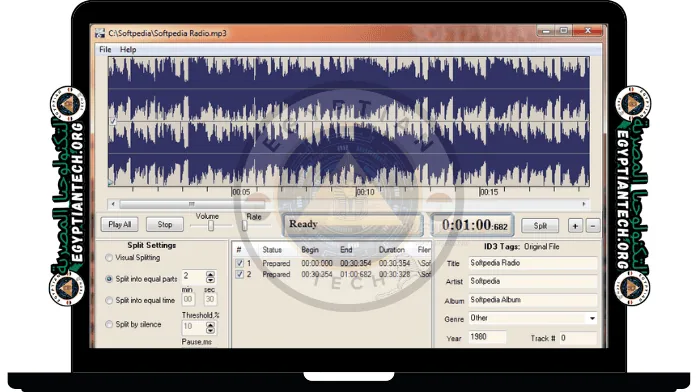
Task: Click the End column header
Action: pos(346,250)
